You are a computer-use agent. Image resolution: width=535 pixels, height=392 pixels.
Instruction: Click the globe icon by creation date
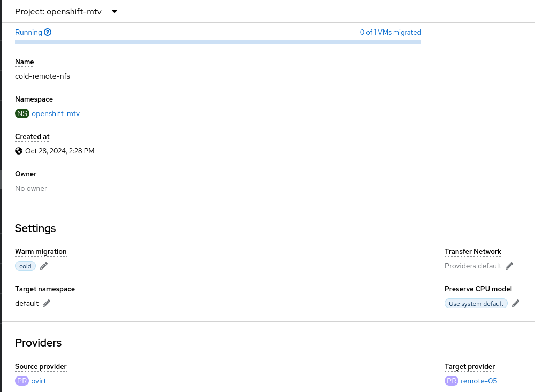pyautogui.click(x=19, y=151)
